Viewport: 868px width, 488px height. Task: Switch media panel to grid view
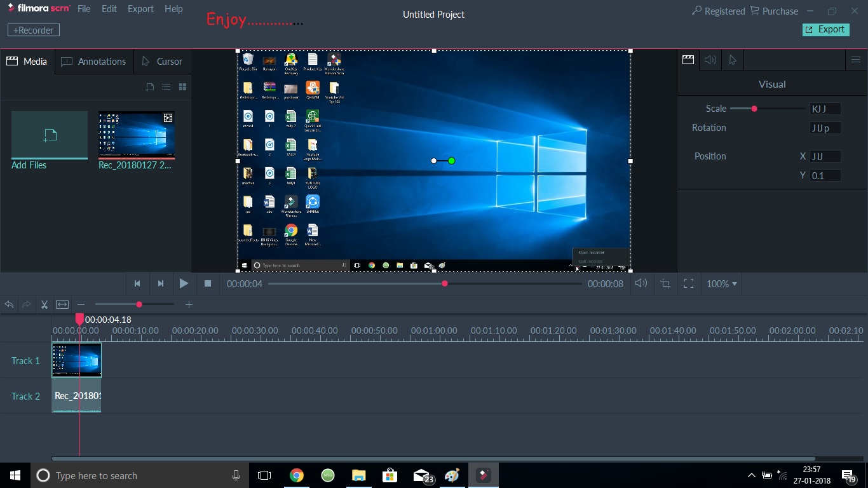click(182, 87)
